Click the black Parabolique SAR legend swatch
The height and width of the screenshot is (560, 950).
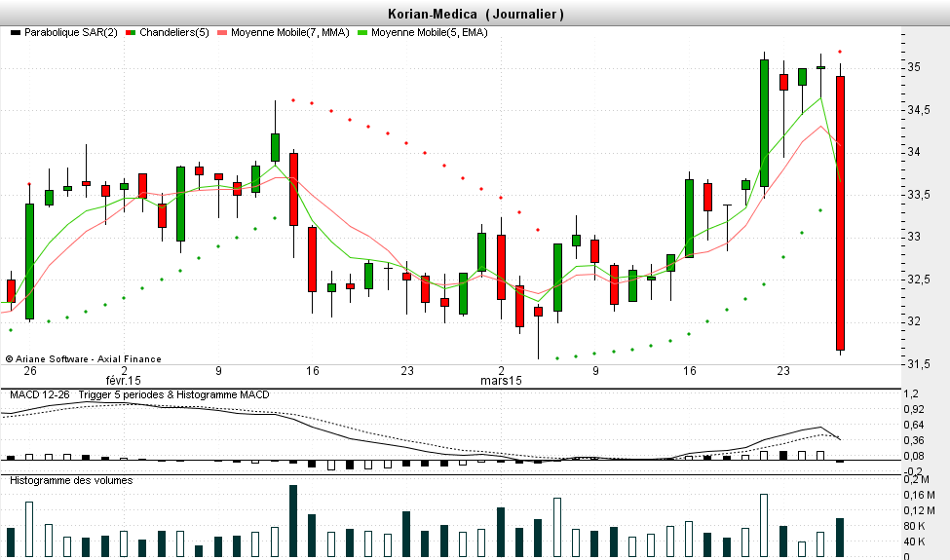coord(16,33)
